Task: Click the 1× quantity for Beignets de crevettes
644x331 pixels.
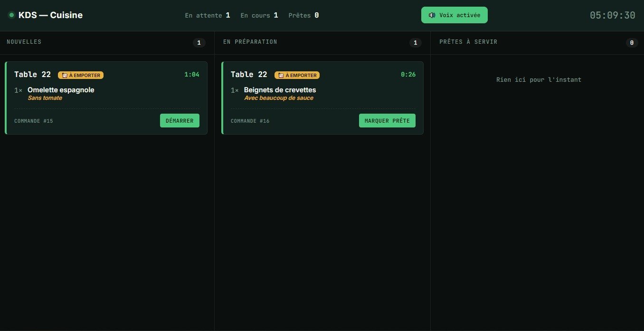Action: click(x=235, y=90)
